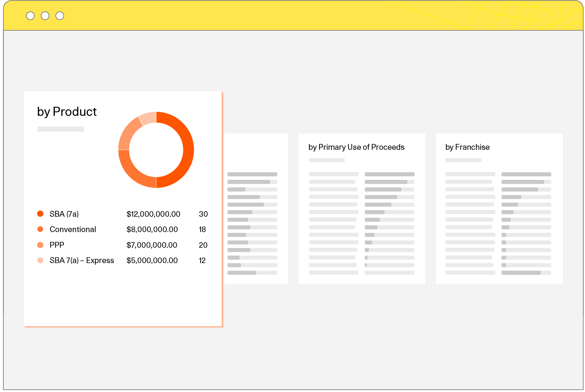Click the first window control circle

click(30, 16)
